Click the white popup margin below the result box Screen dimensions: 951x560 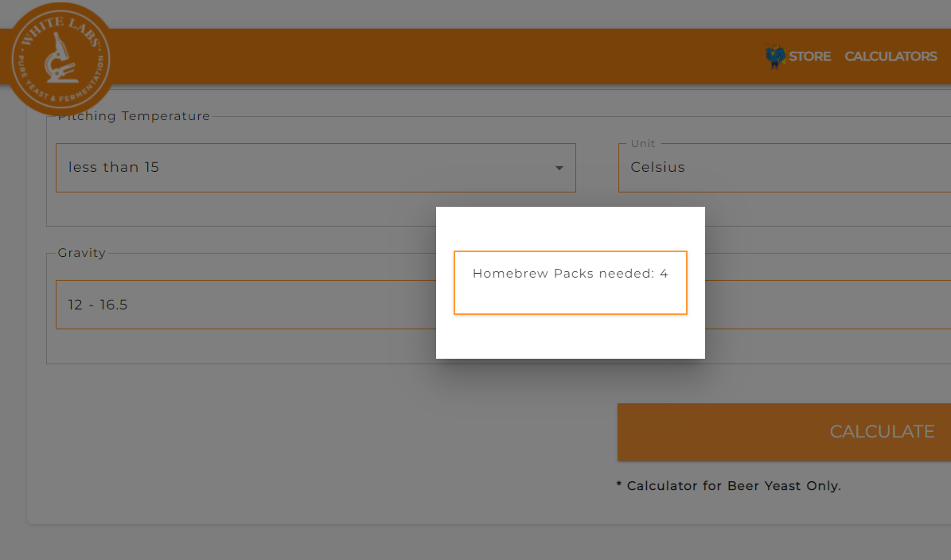tap(570, 336)
